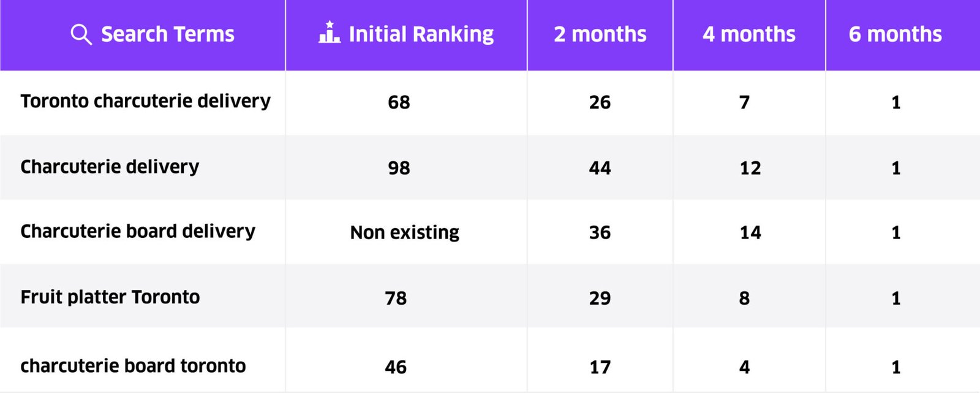Screen dimensions: 980x393
Task: Click Charcuterie board delivery row label
Action: [138, 231]
